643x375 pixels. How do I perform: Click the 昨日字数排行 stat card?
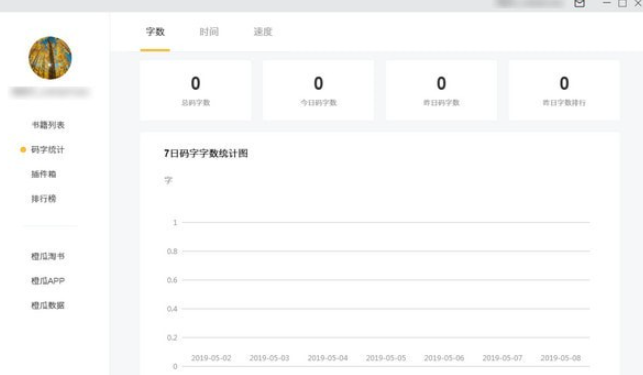[564, 90]
